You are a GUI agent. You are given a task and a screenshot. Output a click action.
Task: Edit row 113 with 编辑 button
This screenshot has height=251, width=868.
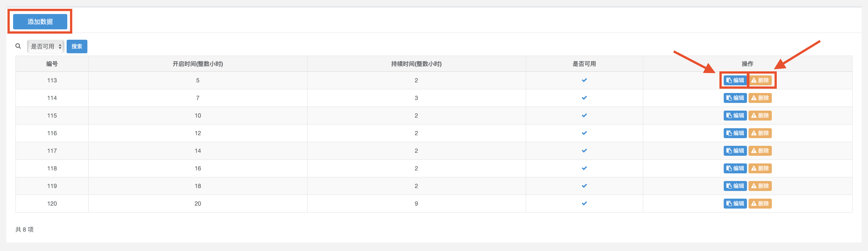pyautogui.click(x=735, y=81)
